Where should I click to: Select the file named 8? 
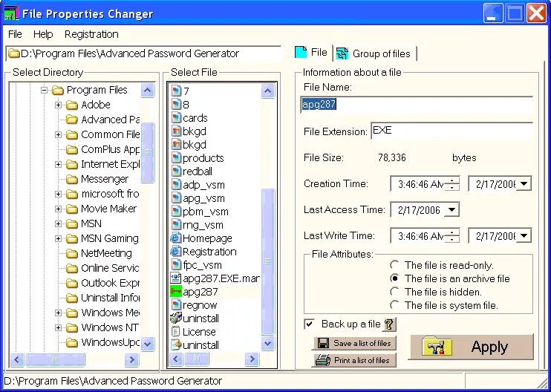186,105
